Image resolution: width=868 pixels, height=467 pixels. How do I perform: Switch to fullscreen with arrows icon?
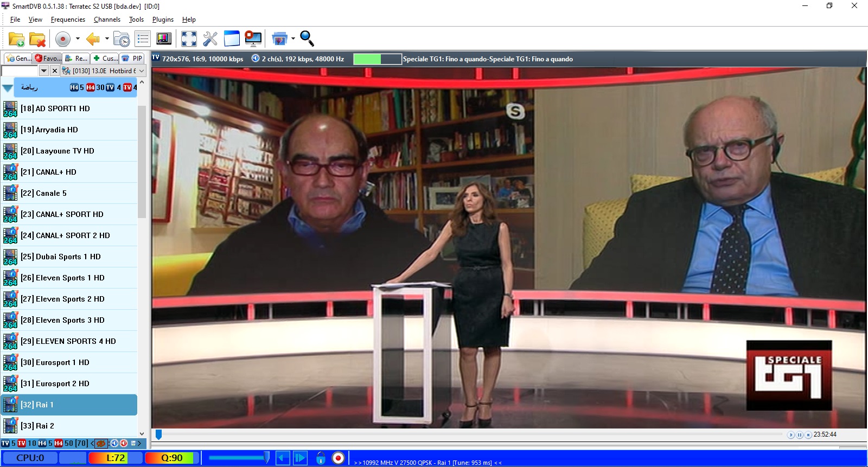click(x=189, y=39)
